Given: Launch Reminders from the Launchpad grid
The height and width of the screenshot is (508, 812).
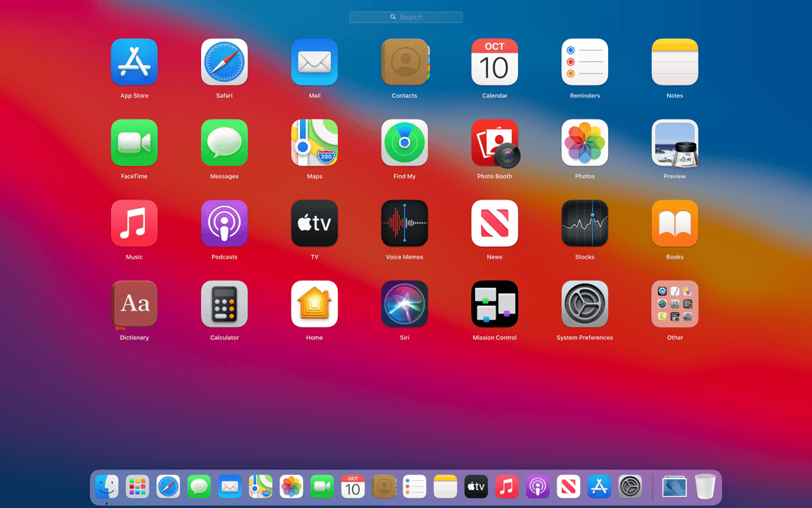Looking at the screenshot, I should 585,62.
